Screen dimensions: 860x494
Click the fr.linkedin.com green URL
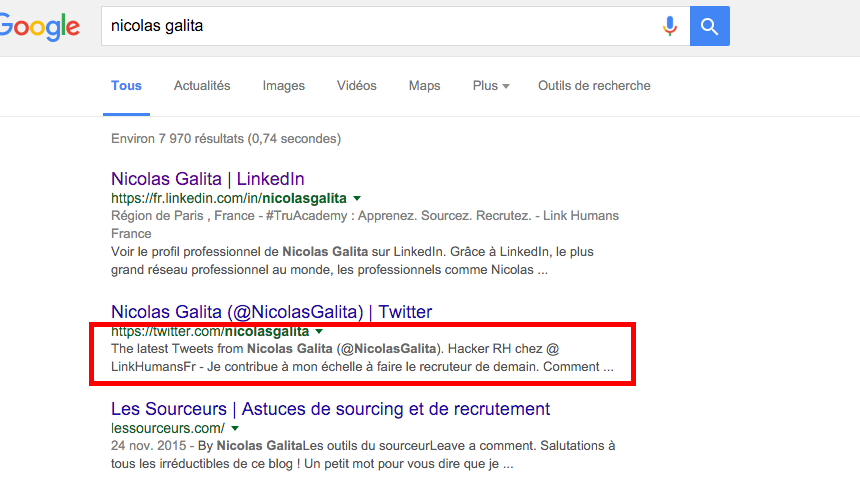[228, 199]
